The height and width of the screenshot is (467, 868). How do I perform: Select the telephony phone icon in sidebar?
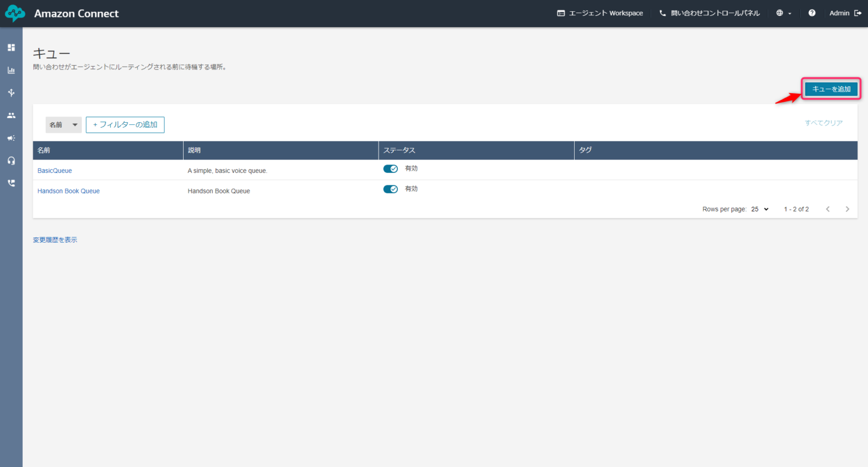(11, 183)
